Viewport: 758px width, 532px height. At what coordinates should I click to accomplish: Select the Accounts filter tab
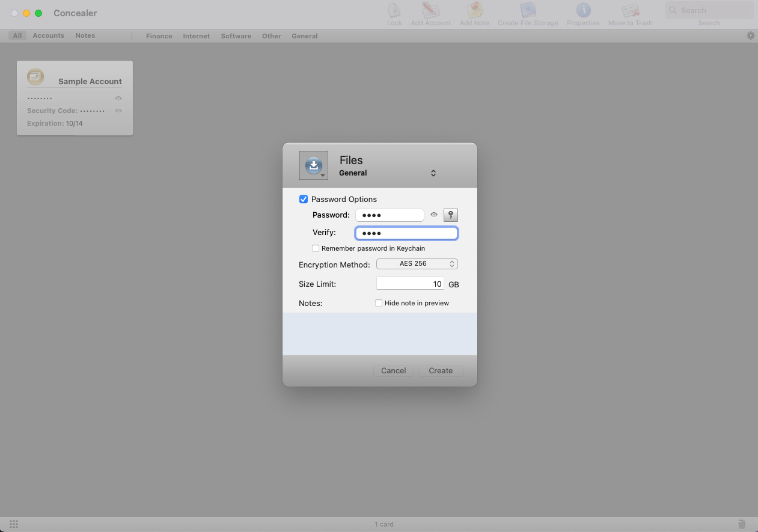[x=49, y=35]
